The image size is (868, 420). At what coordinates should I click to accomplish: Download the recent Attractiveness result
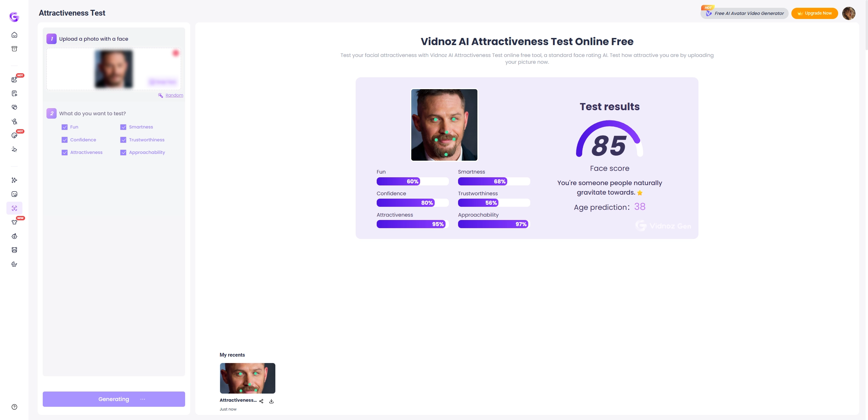271,401
